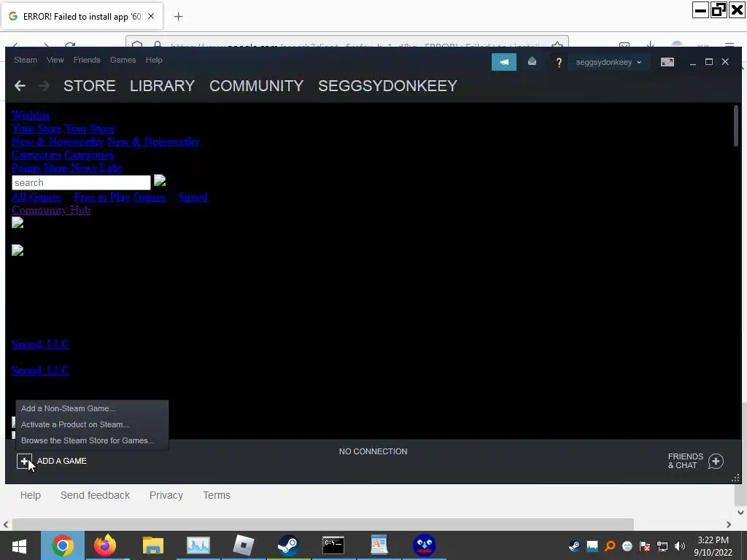
Task: Click the Wishlist link
Action: (31, 115)
